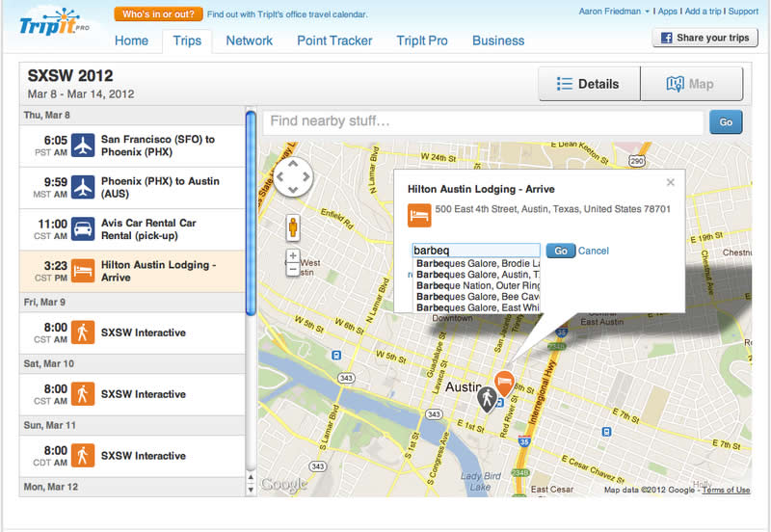Select the Street View pegman icon
This screenshot has width=771, height=532.
point(293,228)
